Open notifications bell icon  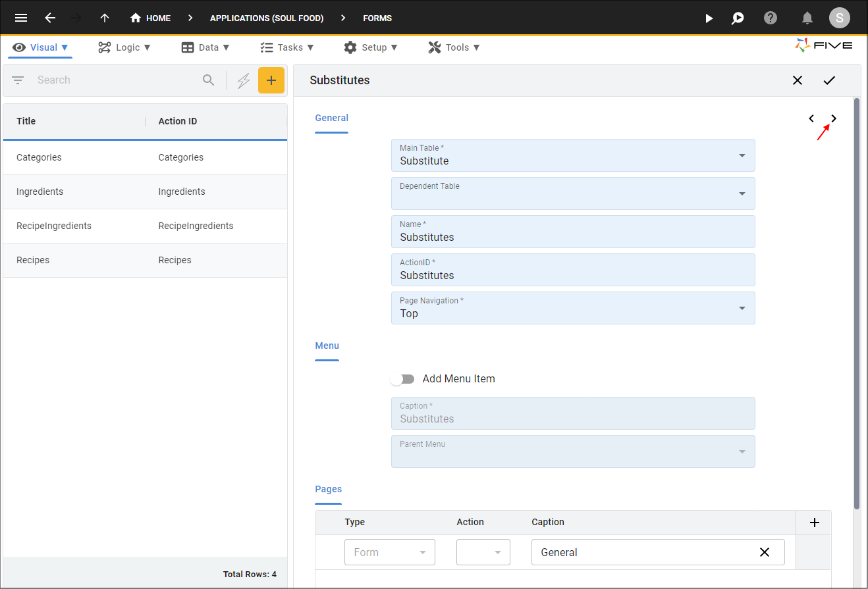[x=807, y=18]
